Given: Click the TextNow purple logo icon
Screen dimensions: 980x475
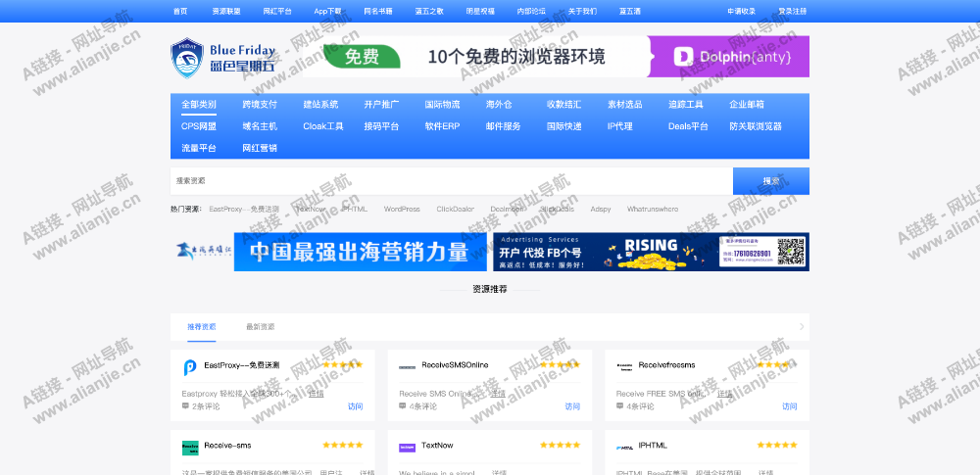Looking at the screenshot, I should pyautogui.click(x=407, y=448).
